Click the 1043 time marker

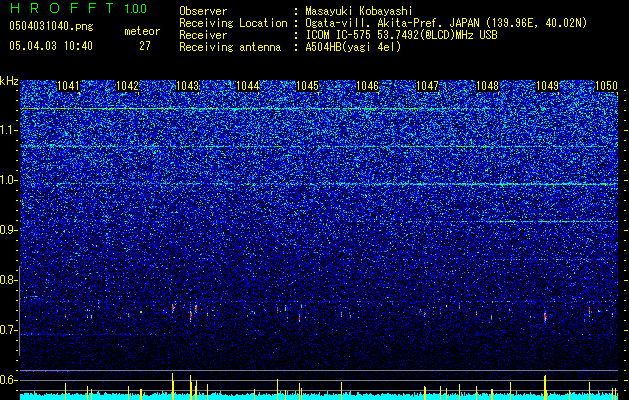188,86
